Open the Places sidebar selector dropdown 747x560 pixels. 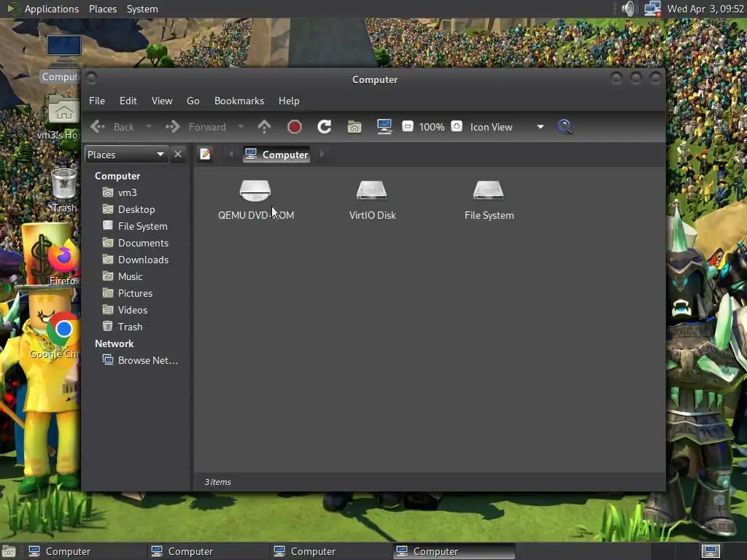click(126, 155)
